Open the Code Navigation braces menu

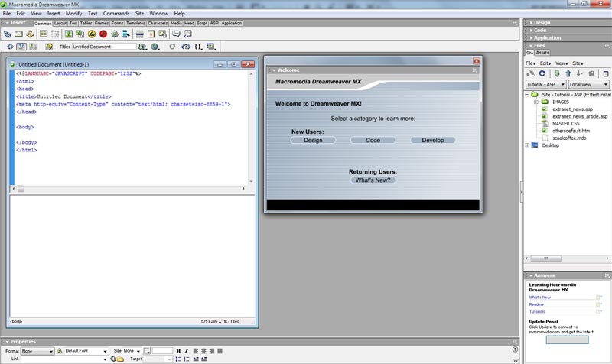click(x=199, y=47)
